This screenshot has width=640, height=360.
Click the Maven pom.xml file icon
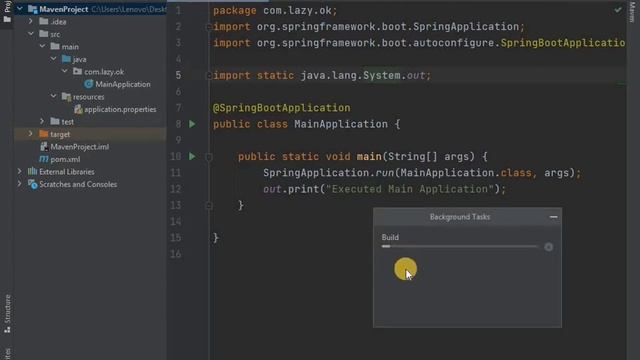pos(44,159)
